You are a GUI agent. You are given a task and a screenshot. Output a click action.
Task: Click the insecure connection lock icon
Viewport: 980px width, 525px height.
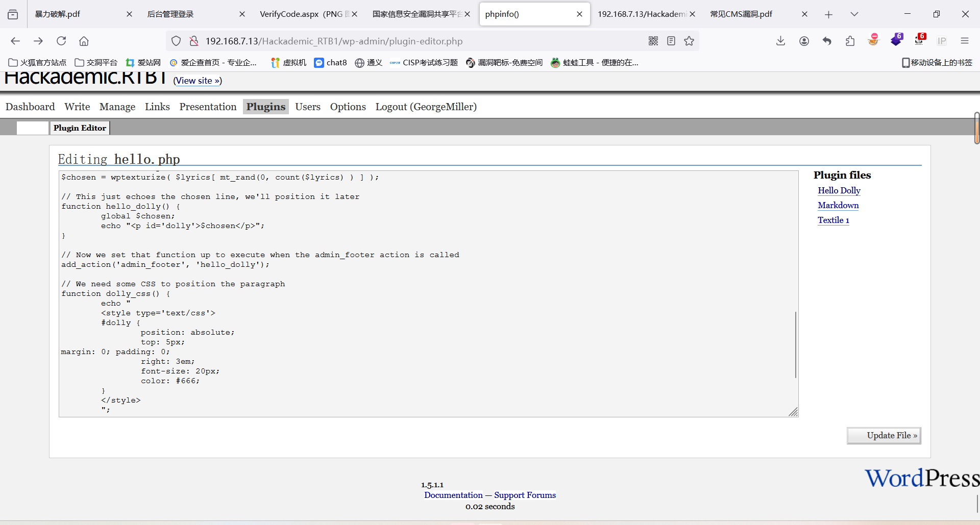(193, 41)
